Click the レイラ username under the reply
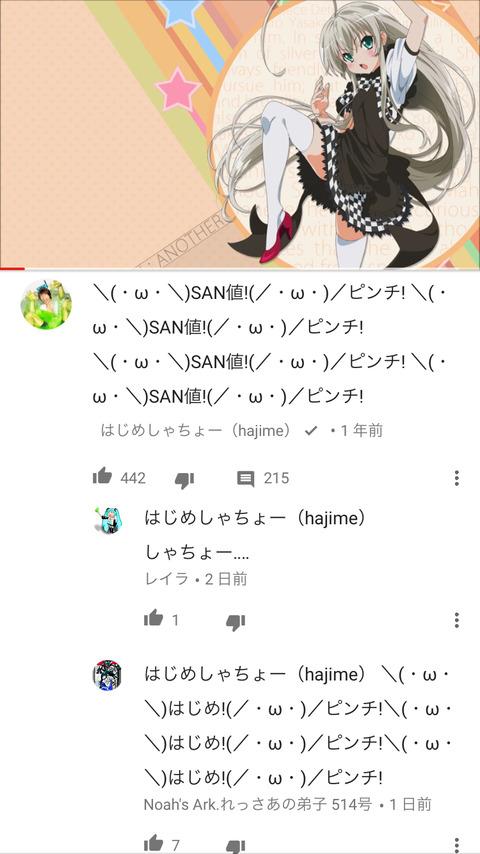The image size is (480, 854). coord(167,578)
